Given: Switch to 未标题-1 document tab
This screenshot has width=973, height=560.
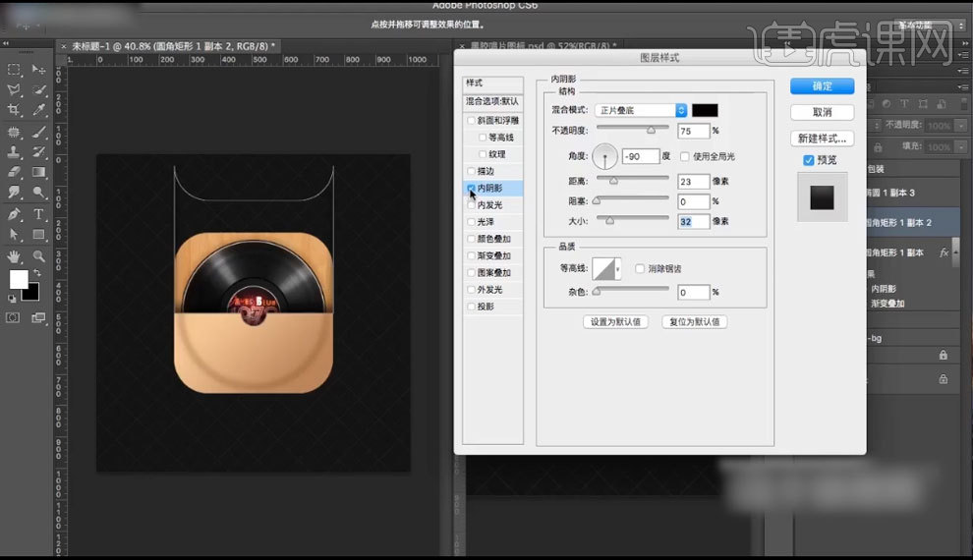Looking at the screenshot, I should 173,46.
